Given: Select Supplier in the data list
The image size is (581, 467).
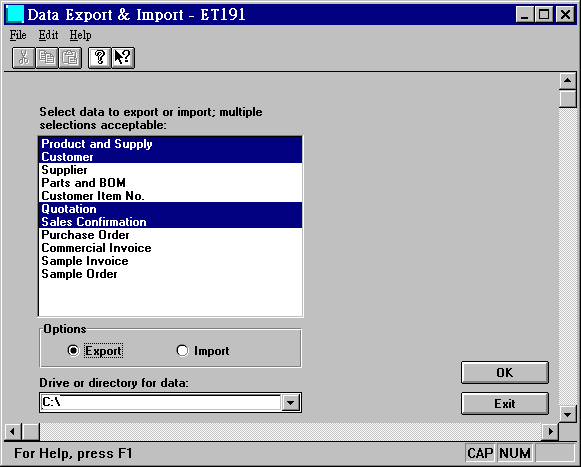Looking at the screenshot, I should point(170,170).
